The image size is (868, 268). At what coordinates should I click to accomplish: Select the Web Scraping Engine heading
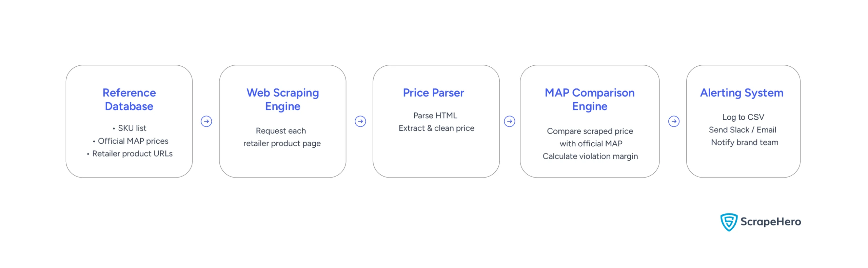[x=282, y=100]
